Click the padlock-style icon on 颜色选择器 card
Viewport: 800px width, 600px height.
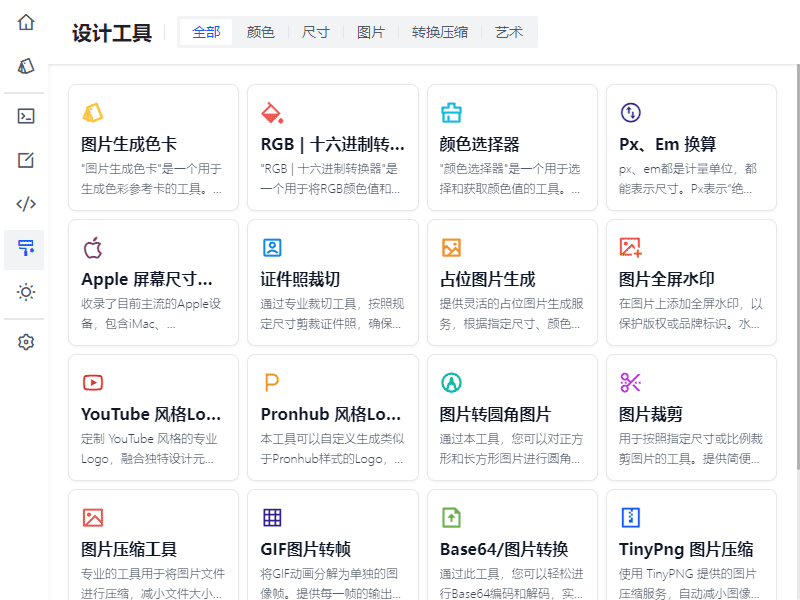point(452,111)
